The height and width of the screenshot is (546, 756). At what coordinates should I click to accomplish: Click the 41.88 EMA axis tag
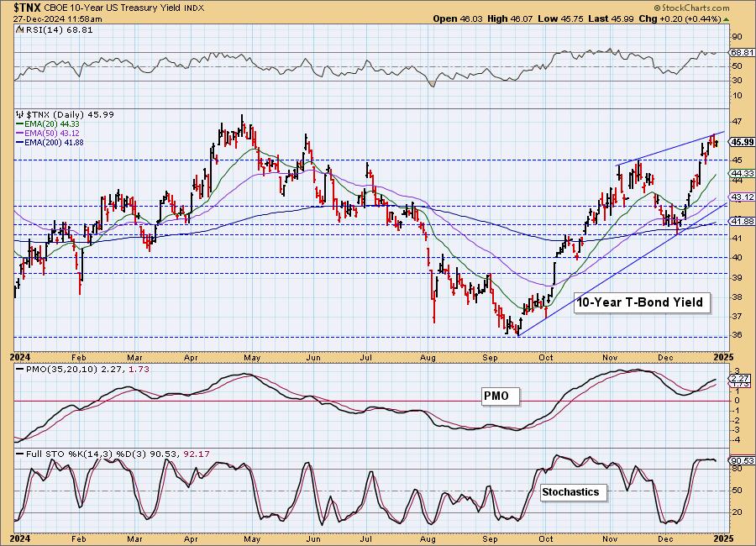pos(742,222)
